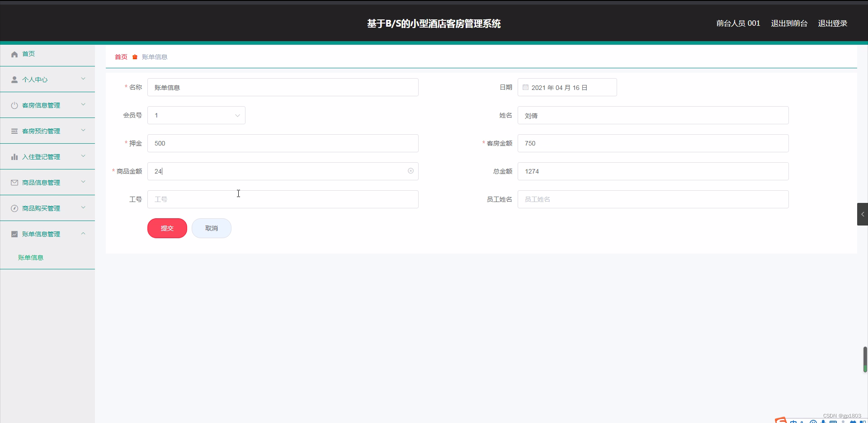
Task: Open the 会员号 dropdown
Action: (x=196, y=115)
